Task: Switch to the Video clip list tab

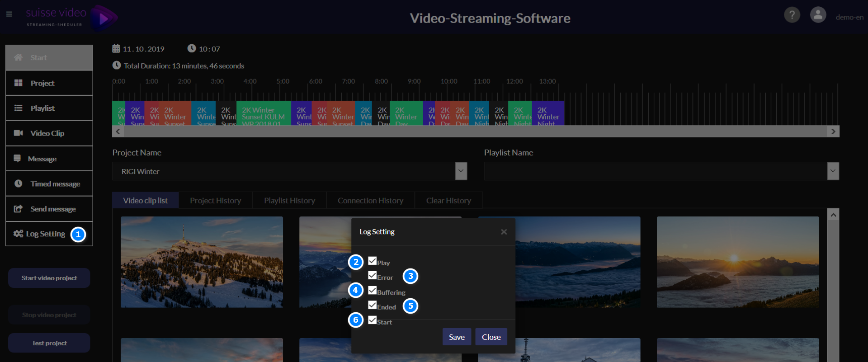Action: 146,200
